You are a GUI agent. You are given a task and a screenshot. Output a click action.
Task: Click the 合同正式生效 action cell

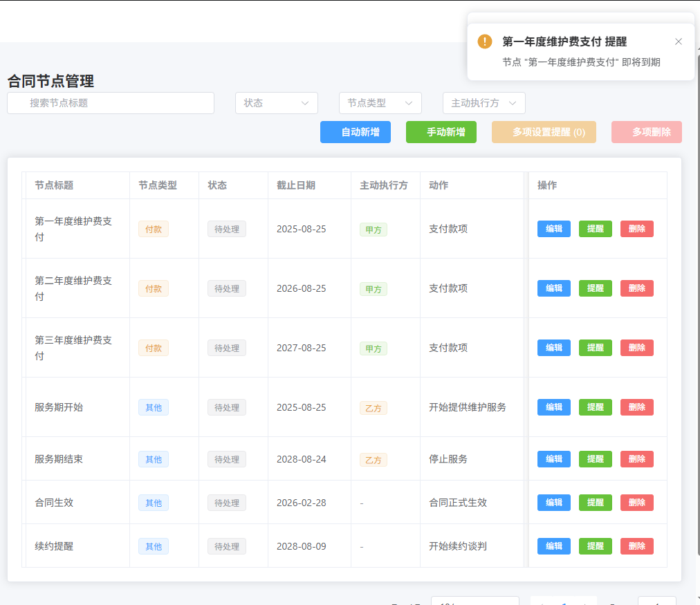tap(458, 503)
